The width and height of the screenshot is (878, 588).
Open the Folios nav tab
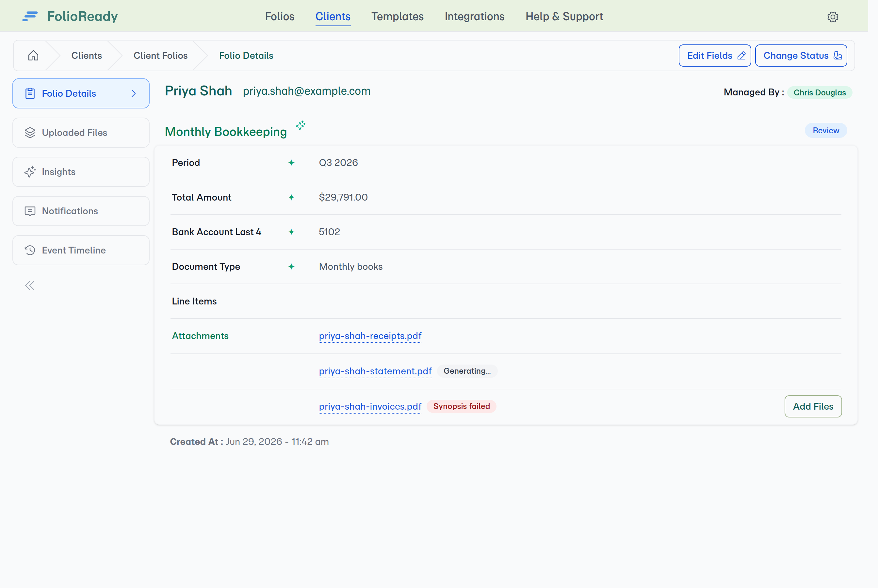tap(280, 17)
